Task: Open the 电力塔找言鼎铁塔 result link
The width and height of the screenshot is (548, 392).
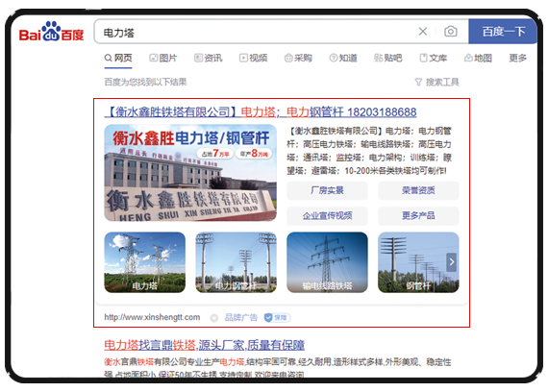Action: 204,345
